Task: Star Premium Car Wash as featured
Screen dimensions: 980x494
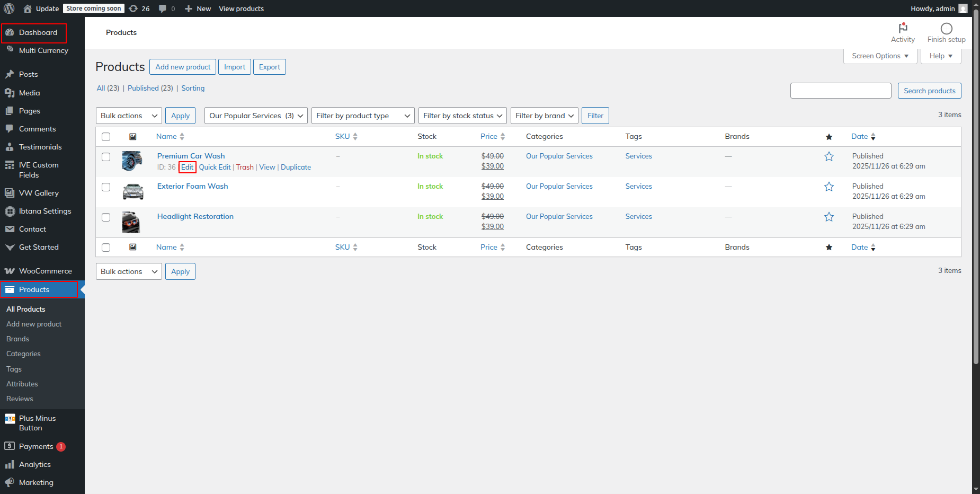Action: 829,156
